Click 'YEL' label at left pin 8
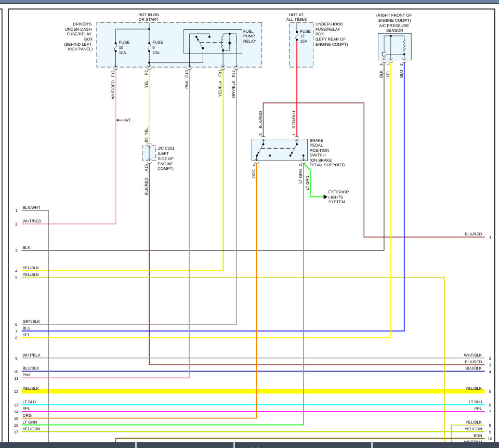 [x=27, y=335]
